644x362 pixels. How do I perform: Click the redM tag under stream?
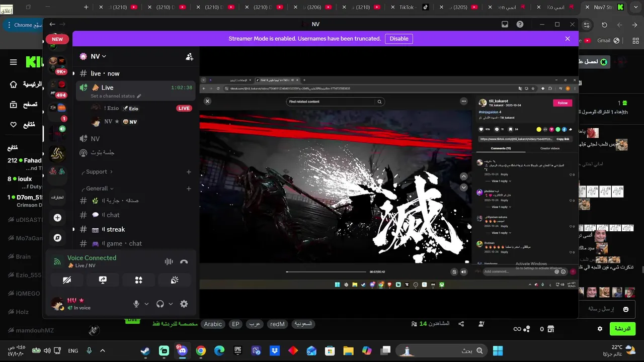pyautogui.click(x=277, y=324)
